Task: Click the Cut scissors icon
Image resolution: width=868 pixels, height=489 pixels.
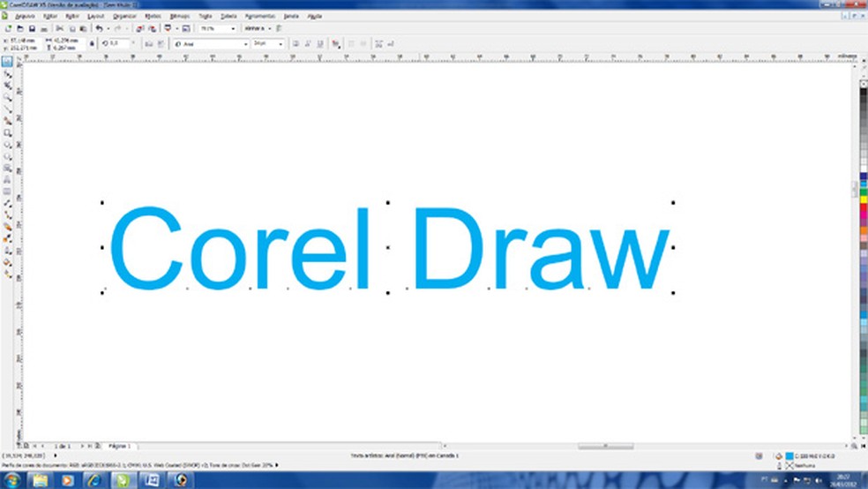Action: pyautogui.click(x=59, y=28)
